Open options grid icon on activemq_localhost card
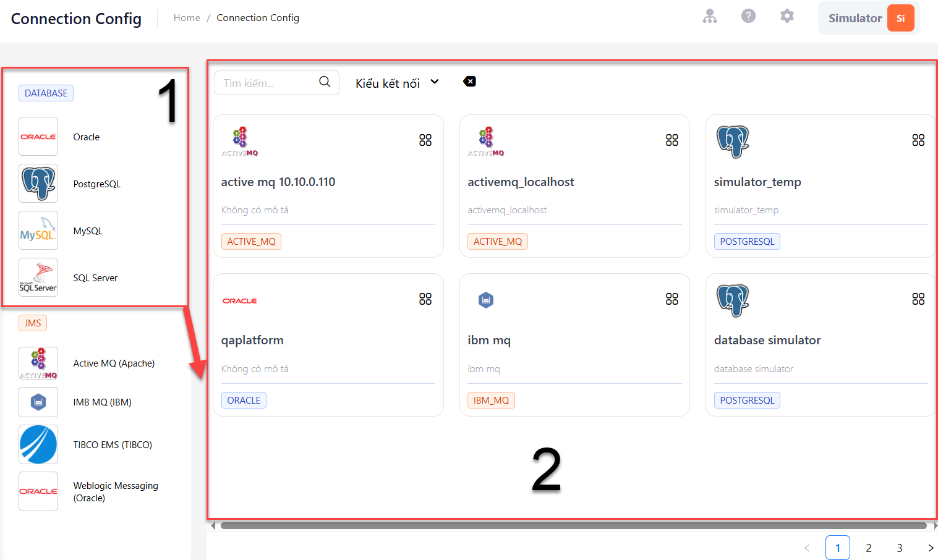The image size is (938, 560). click(672, 140)
